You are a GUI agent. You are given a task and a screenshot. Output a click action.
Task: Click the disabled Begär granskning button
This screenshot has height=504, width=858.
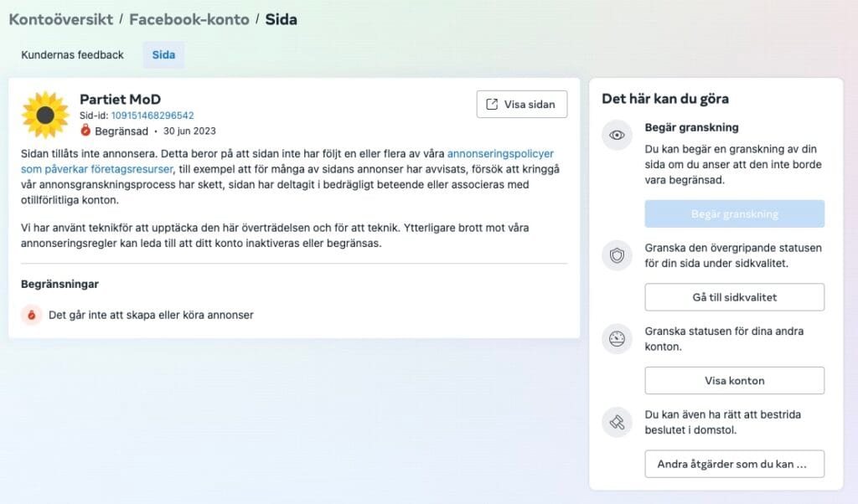[x=734, y=213]
